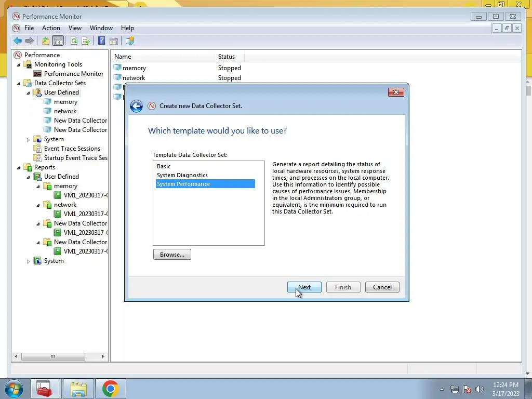Open Google Chrome from the taskbar

coord(110,389)
